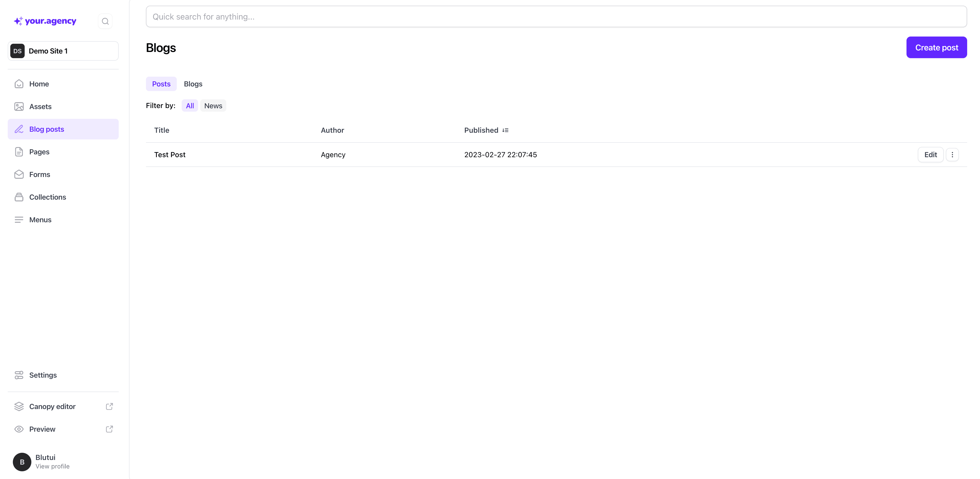This screenshot has height=479, width=980.
Task: Click the Create post button
Action: (936, 47)
